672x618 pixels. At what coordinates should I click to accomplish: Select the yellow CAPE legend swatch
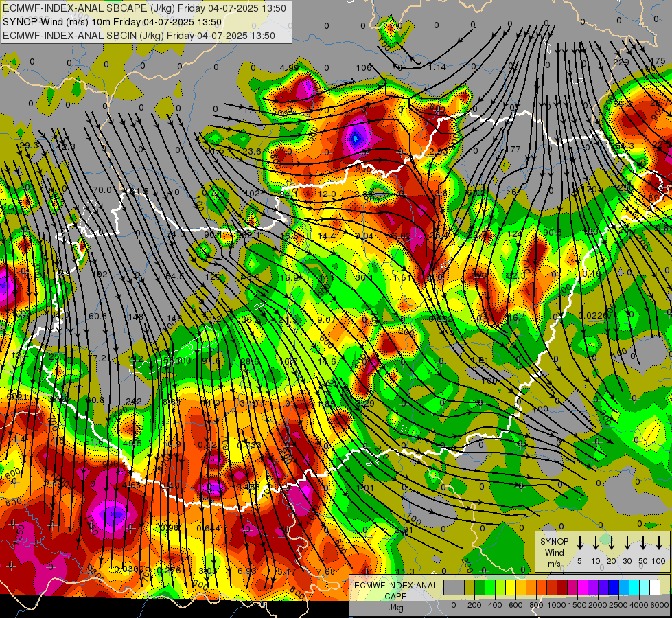pyautogui.click(x=511, y=588)
